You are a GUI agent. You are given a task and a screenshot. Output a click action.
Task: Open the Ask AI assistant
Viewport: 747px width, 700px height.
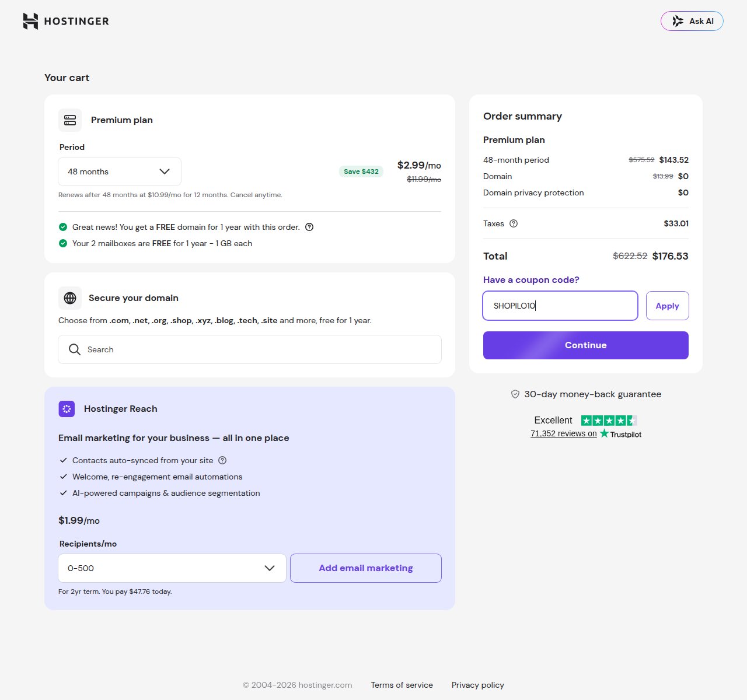coord(692,21)
